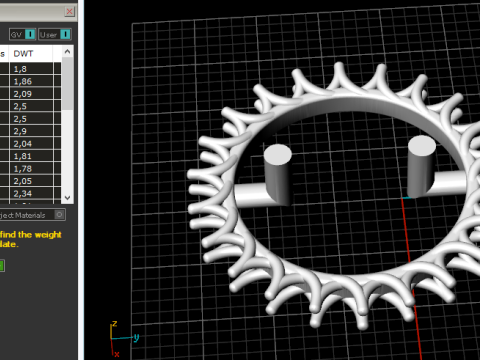Viewport: 480px width, 360px height.
Task: Select the DWT cell 2,04
Action: pos(31,144)
